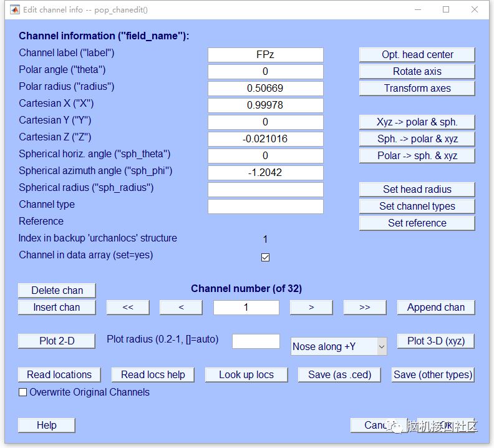494x448 pixels.
Task: Click Look up locs button
Action: 246,375
